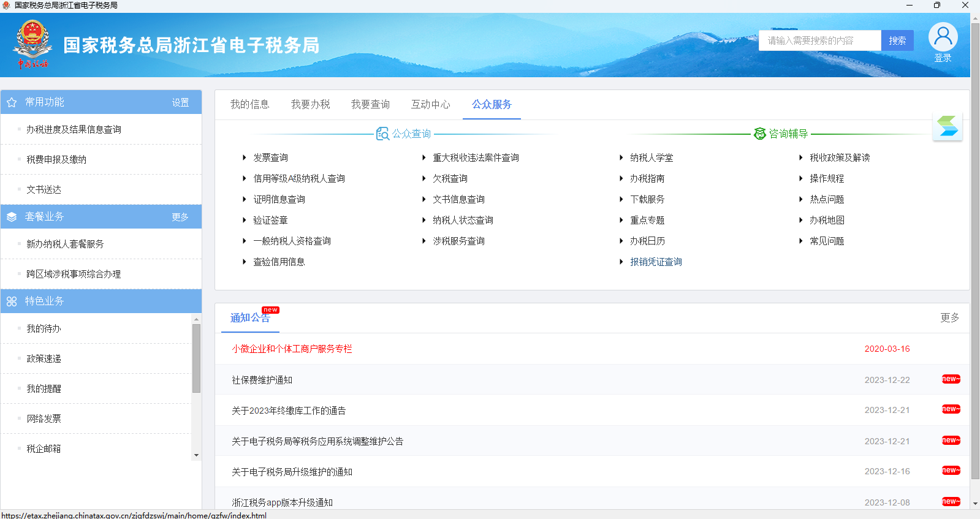This screenshot has height=519, width=980.
Task: Open 报销凭证查询 link
Action: click(x=656, y=262)
